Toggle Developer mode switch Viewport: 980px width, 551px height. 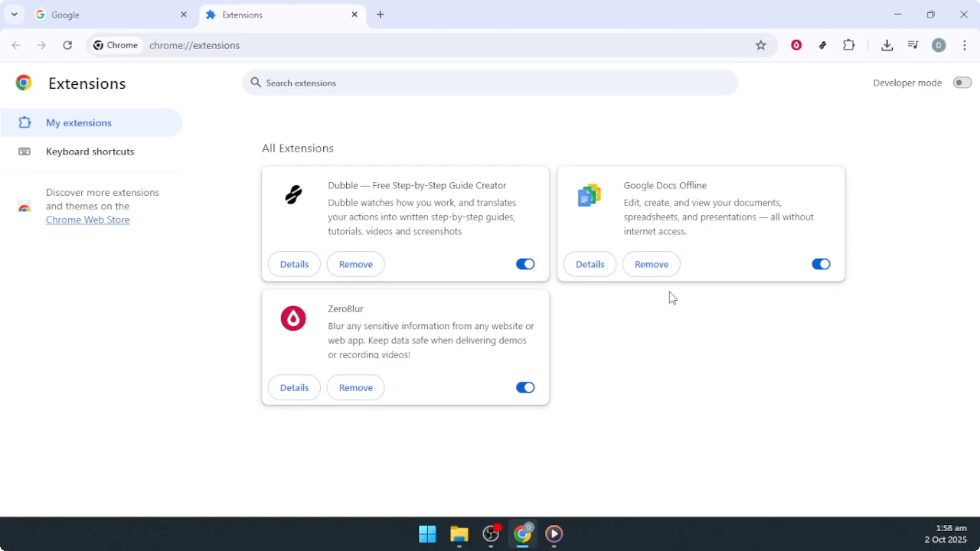point(961,83)
